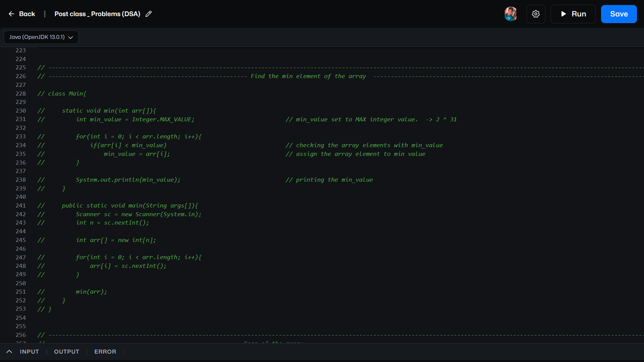Click the 'Post class _ Problems (DSA)' title
The width and height of the screenshot is (644, 362).
(97, 14)
